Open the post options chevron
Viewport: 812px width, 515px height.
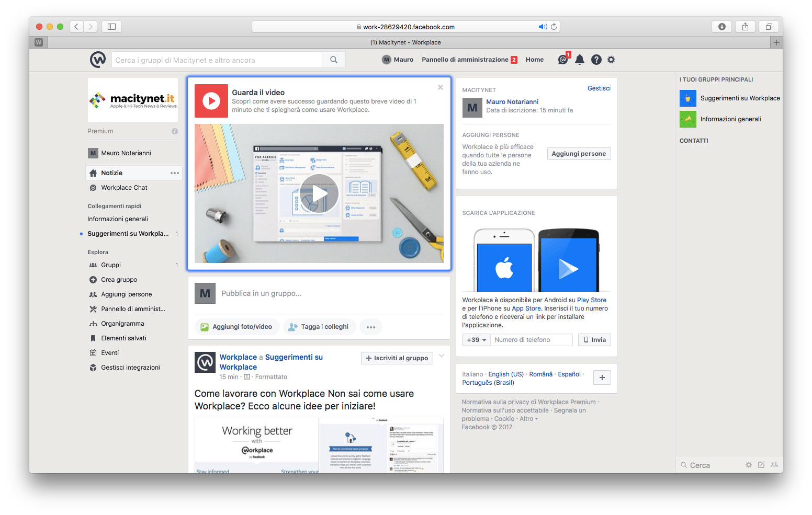[442, 356]
